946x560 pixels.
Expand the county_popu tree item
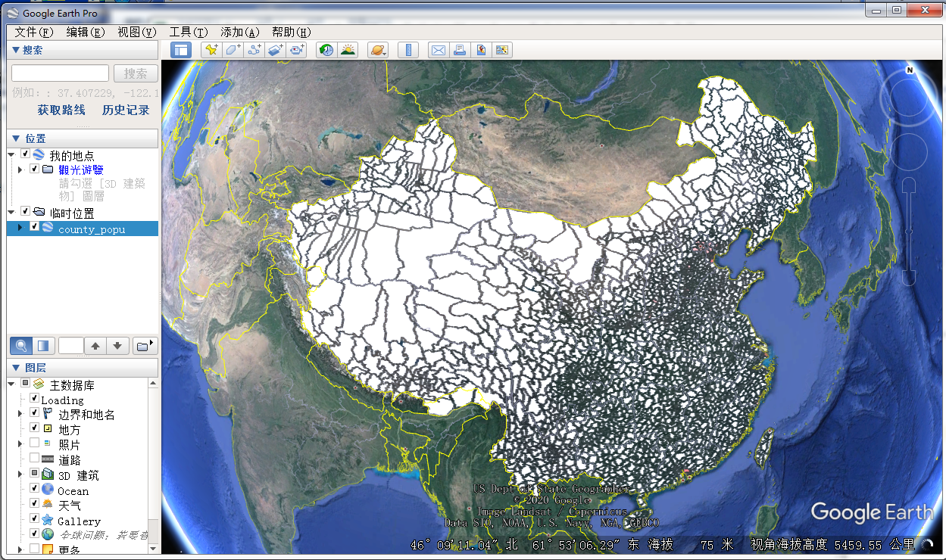click(20, 228)
